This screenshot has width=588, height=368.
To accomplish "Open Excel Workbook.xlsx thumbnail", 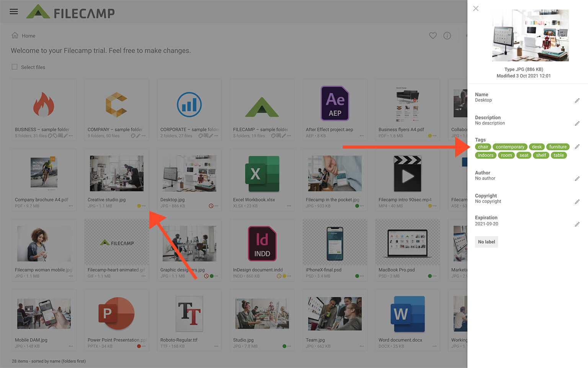I will point(262,174).
